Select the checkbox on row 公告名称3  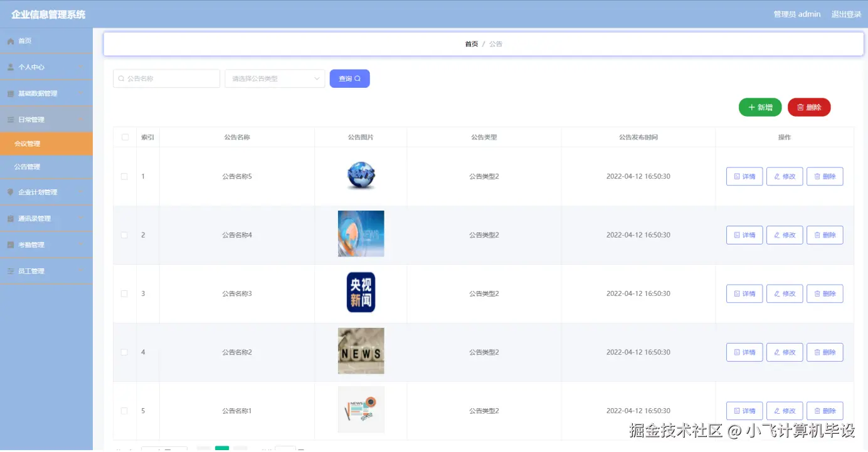[124, 293]
